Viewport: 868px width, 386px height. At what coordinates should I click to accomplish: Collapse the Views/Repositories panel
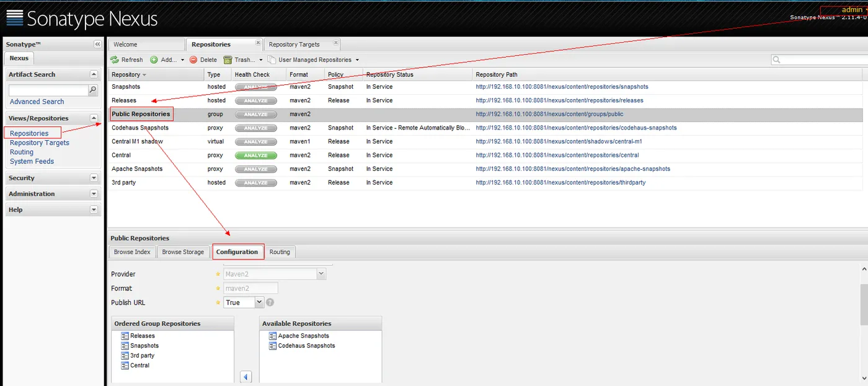(x=94, y=118)
